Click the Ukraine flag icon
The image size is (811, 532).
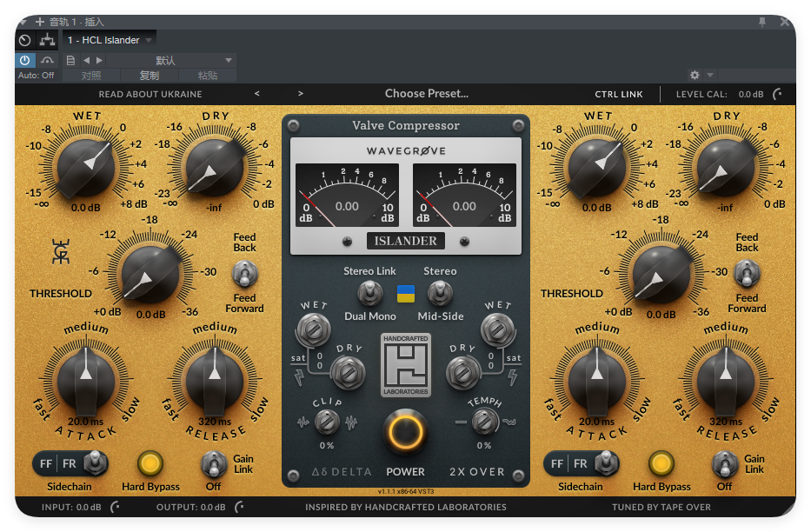coord(405,294)
